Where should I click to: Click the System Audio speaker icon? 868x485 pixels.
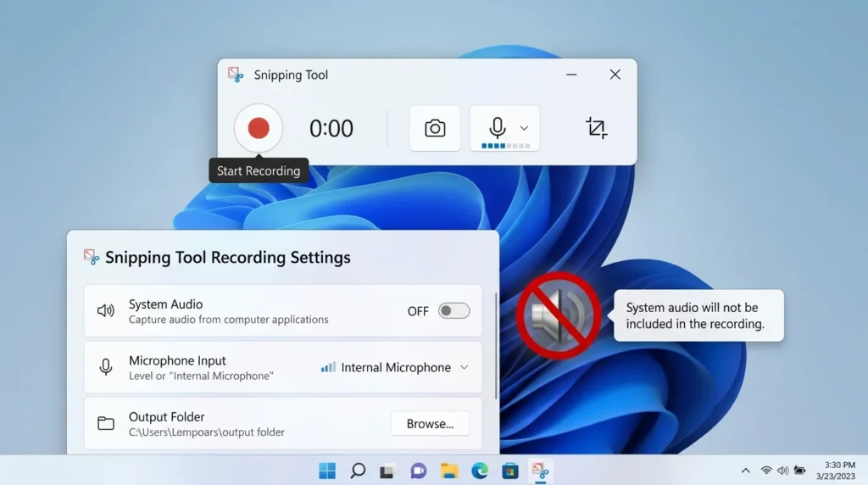[106, 310]
